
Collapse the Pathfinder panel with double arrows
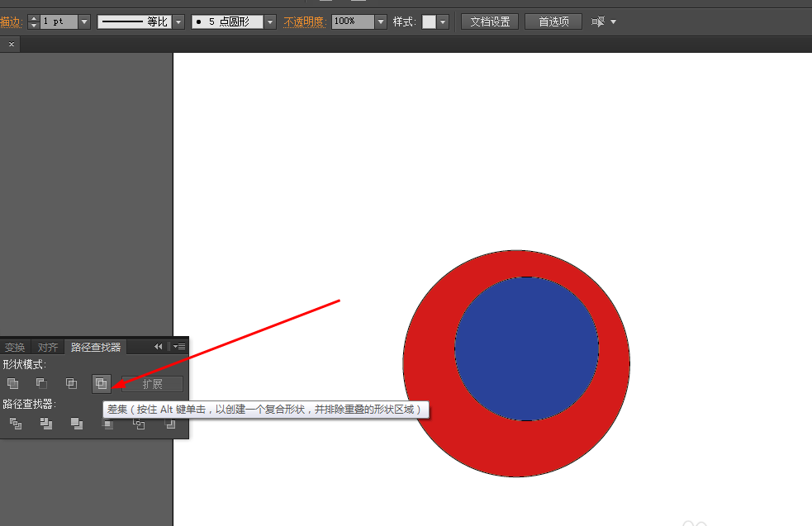tap(158, 346)
